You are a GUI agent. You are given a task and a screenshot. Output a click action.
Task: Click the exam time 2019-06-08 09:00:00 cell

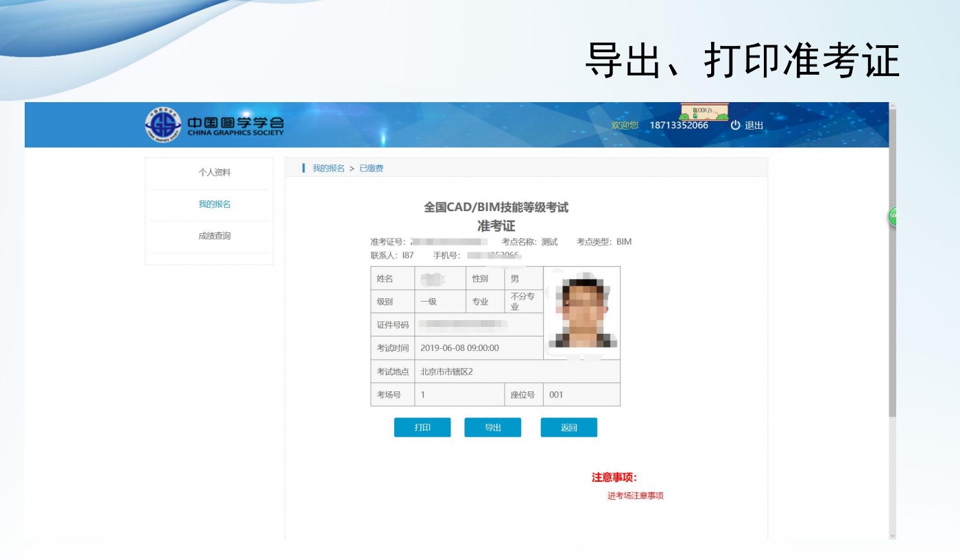459,348
